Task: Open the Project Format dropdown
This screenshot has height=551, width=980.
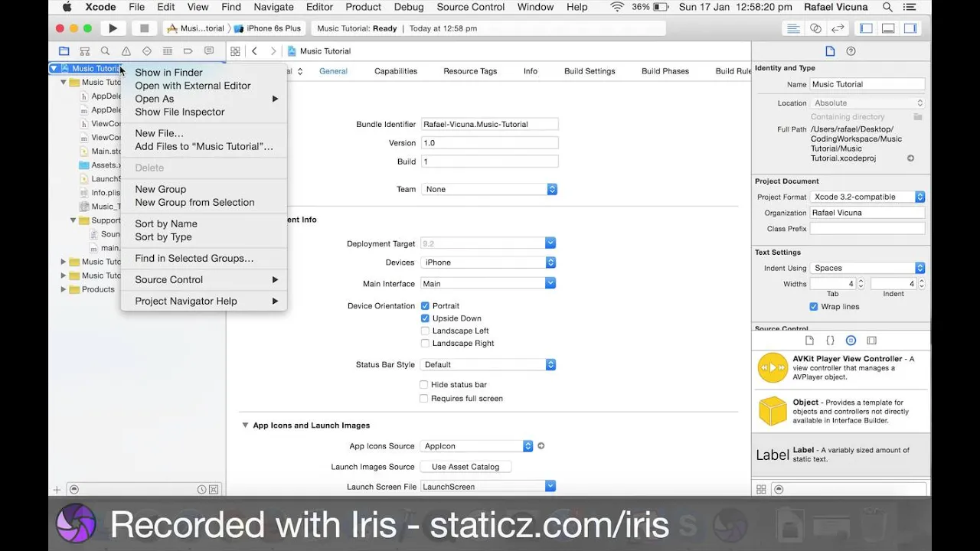Action: click(x=867, y=197)
